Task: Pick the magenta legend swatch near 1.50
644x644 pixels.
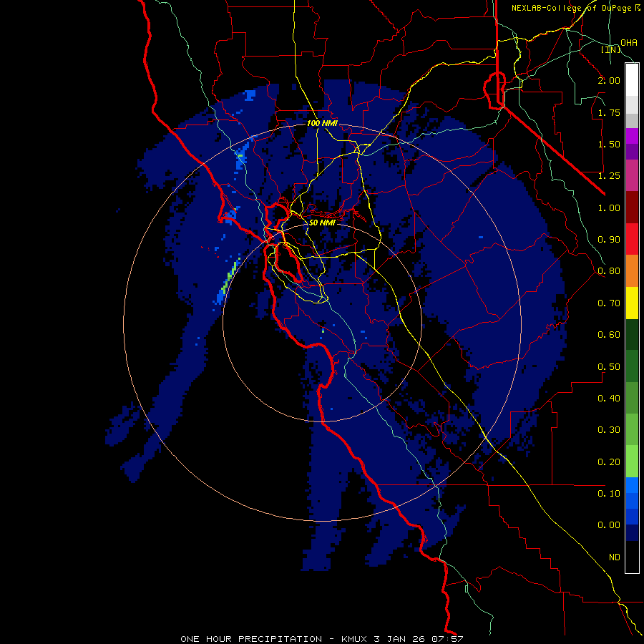Action: tap(632, 136)
